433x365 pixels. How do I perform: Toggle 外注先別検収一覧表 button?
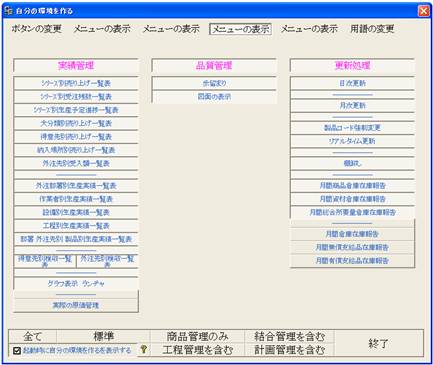pos(107,261)
